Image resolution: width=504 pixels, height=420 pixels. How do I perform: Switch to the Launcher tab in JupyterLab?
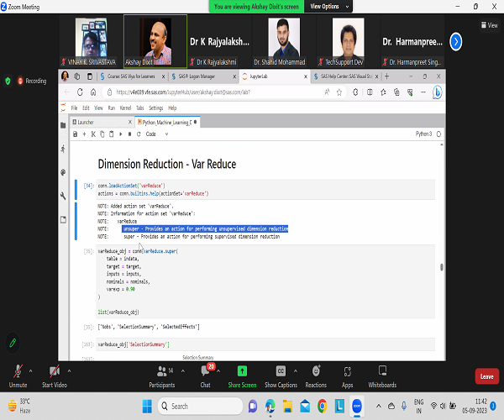coord(99,122)
